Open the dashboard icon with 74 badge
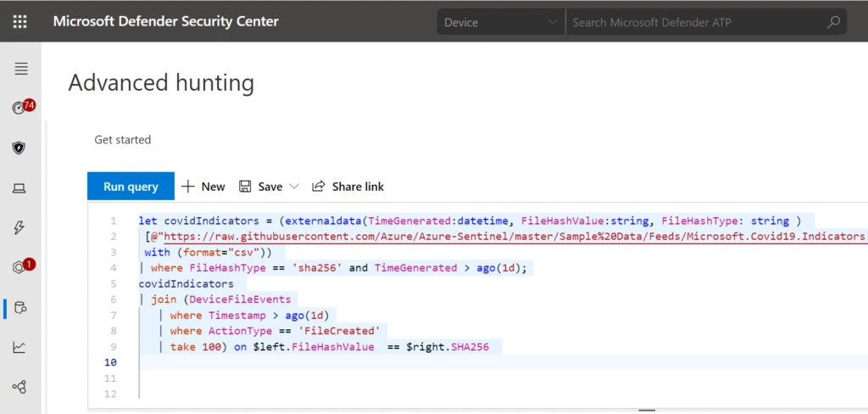 coord(20,108)
